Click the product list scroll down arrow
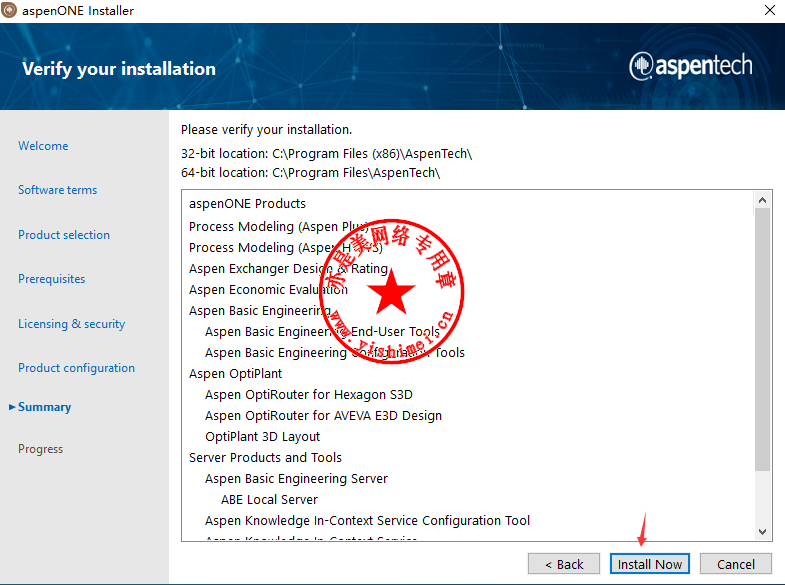 tap(762, 532)
